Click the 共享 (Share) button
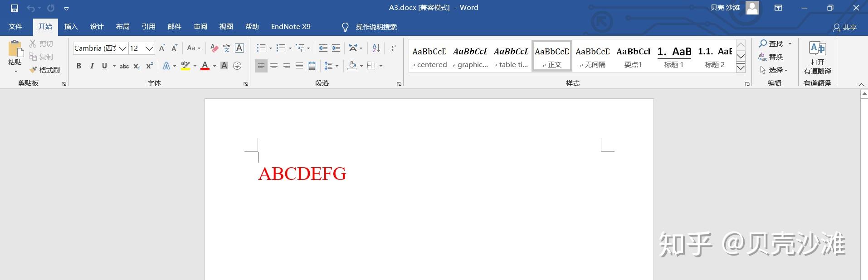Viewport: 868px width, 280px height. pos(845,28)
